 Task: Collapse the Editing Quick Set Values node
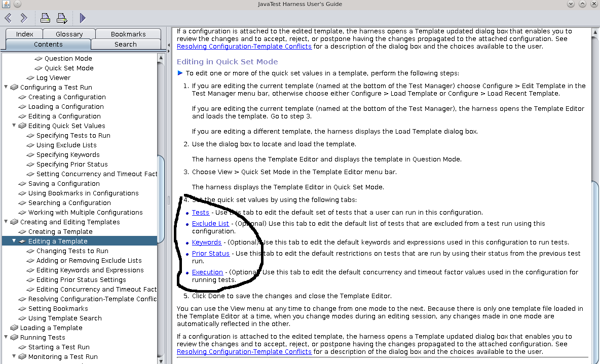(14, 126)
